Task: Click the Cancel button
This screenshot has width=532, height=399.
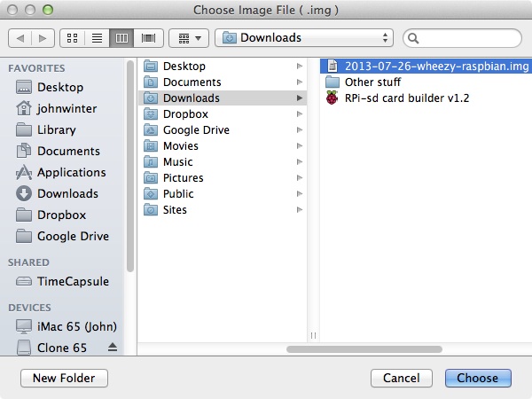Action: (401, 378)
